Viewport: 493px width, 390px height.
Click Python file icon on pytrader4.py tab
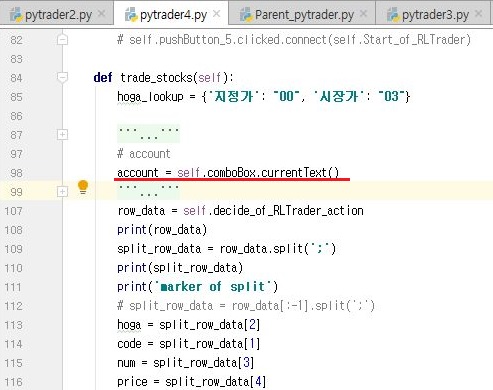point(131,15)
